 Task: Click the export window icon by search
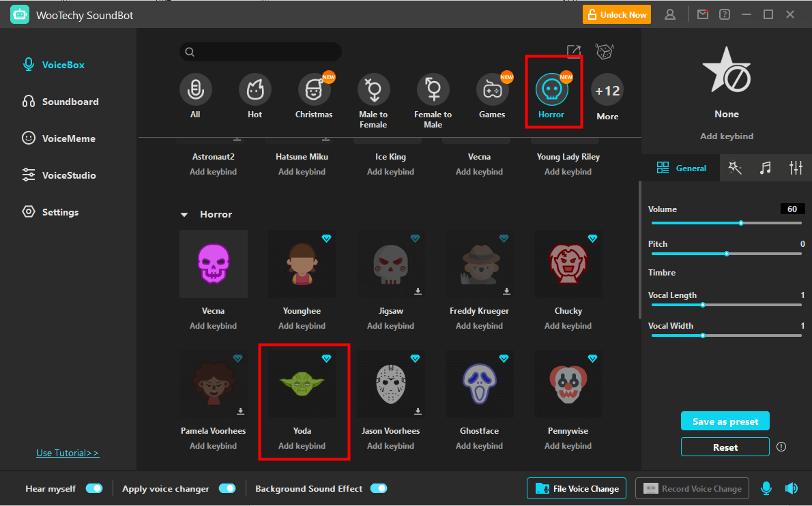pyautogui.click(x=574, y=51)
